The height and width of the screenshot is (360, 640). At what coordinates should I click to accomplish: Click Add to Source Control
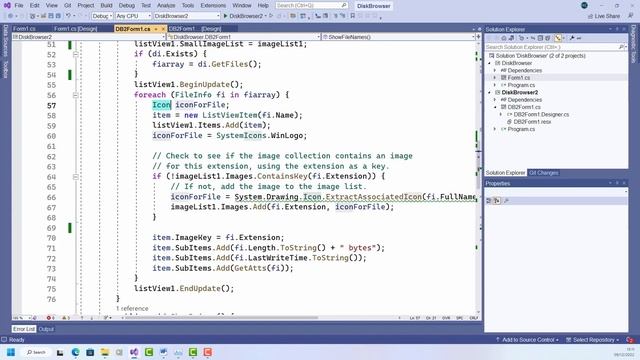(x=527, y=340)
